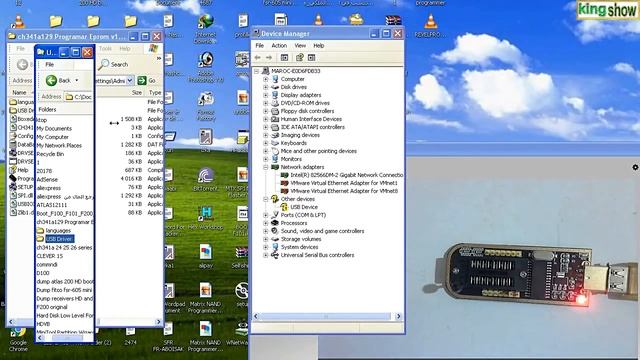Open the File menu in the front Explorer window
Image resolution: width=640 pixels, height=360 pixels.
49,64
